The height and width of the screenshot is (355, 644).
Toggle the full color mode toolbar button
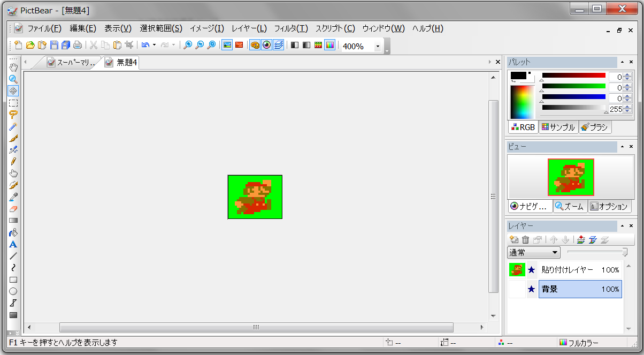pyautogui.click(x=330, y=46)
